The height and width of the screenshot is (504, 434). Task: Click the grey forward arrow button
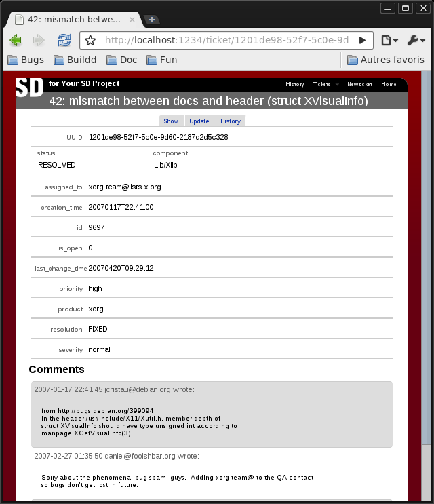[39, 40]
